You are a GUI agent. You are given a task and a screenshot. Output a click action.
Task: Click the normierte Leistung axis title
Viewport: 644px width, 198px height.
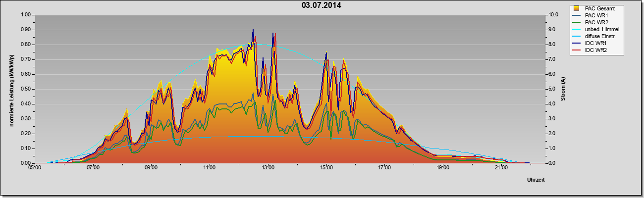click(11, 89)
